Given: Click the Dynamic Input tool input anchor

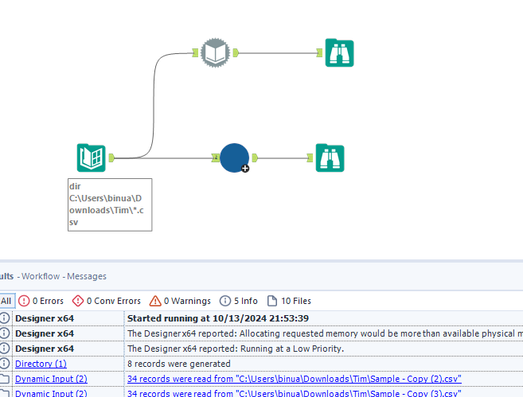Looking at the screenshot, I should point(195,53).
